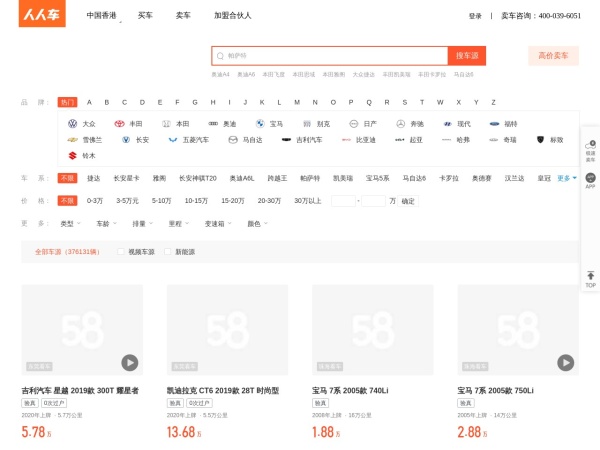Select the 长安 Changan brand icon
600x450 pixels.
(x=126, y=140)
